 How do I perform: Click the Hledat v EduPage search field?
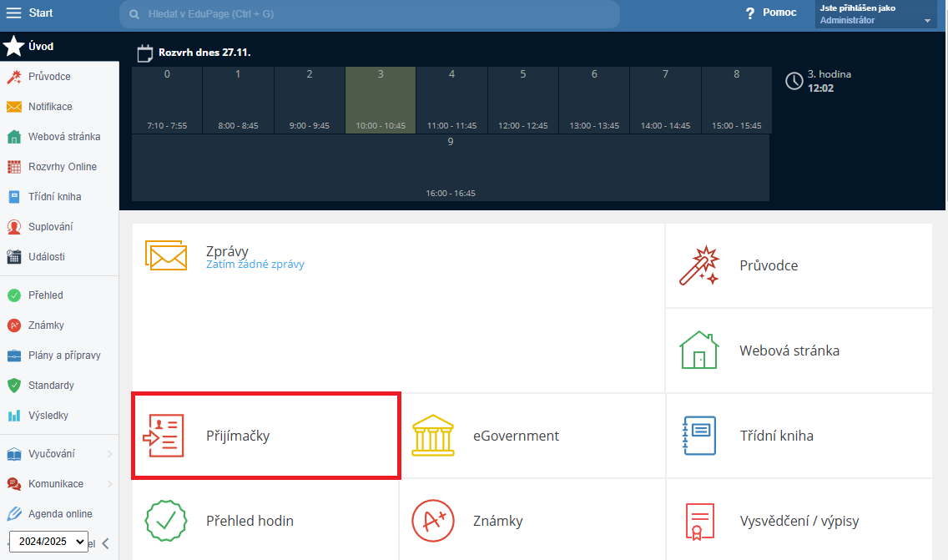coord(369,14)
